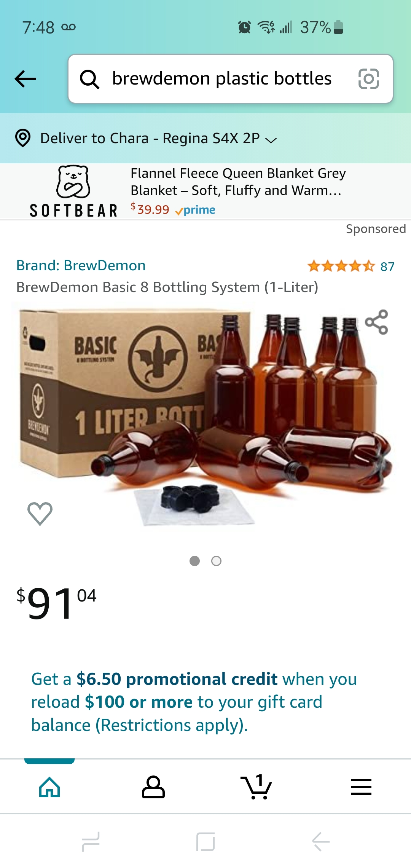Tap the search field with brewdemon text
411x868 pixels.
pyautogui.click(x=222, y=79)
